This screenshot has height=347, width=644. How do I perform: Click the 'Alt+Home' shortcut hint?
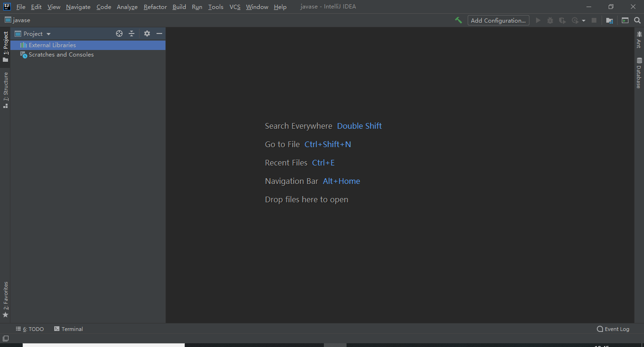pyautogui.click(x=341, y=181)
